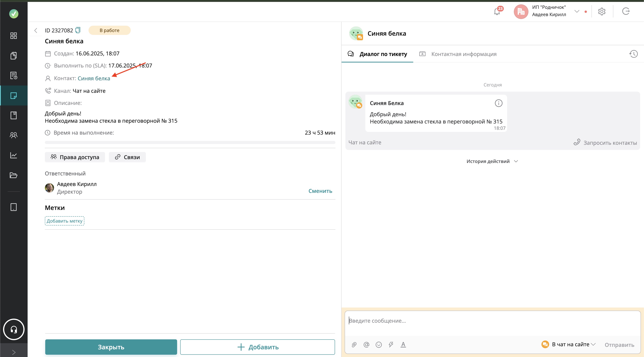Copy the ticket ID 2327082
The height and width of the screenshot is (357, 644).
tap(78, 30)
